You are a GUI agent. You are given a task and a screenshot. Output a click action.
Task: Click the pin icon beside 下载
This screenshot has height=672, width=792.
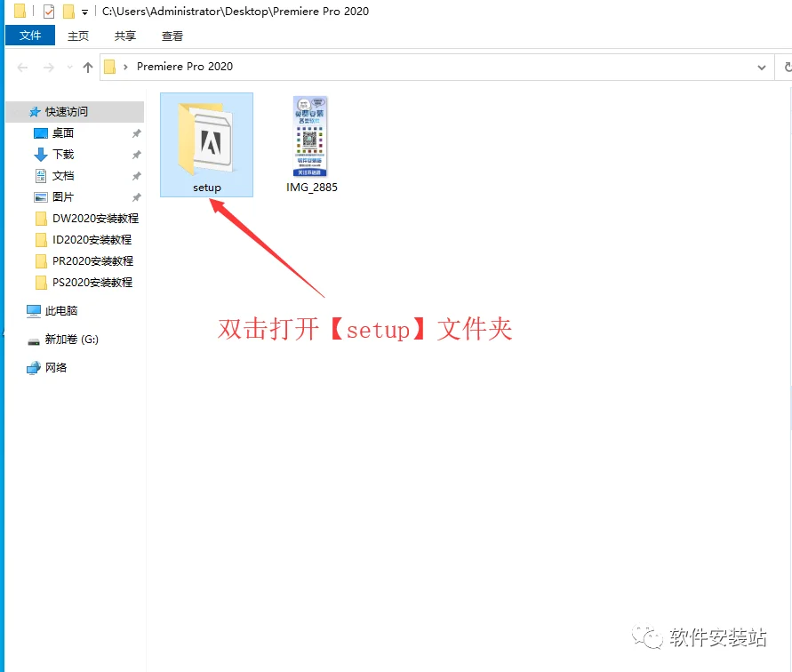(x=136, y=155)
